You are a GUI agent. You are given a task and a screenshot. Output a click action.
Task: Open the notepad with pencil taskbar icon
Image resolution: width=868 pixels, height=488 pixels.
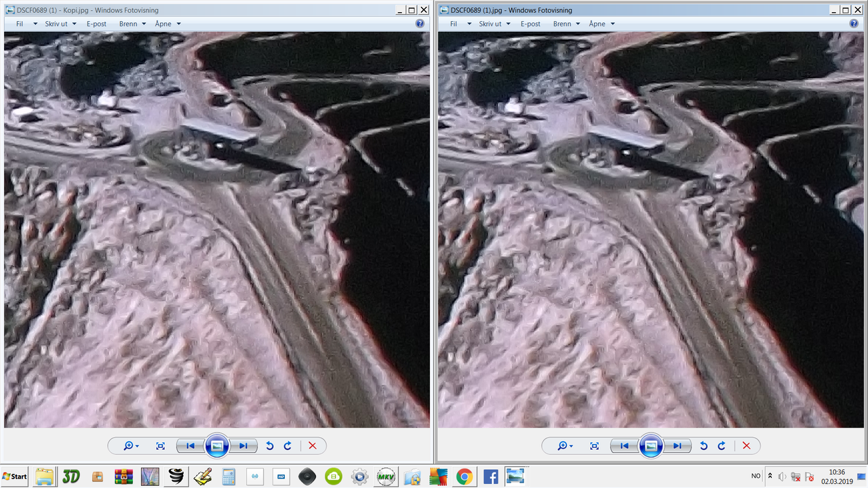coord(202,476)
